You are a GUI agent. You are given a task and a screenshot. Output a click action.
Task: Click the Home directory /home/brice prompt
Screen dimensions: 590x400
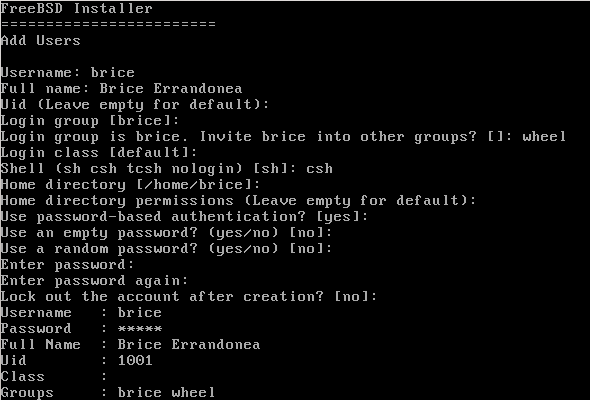[130, 184]
